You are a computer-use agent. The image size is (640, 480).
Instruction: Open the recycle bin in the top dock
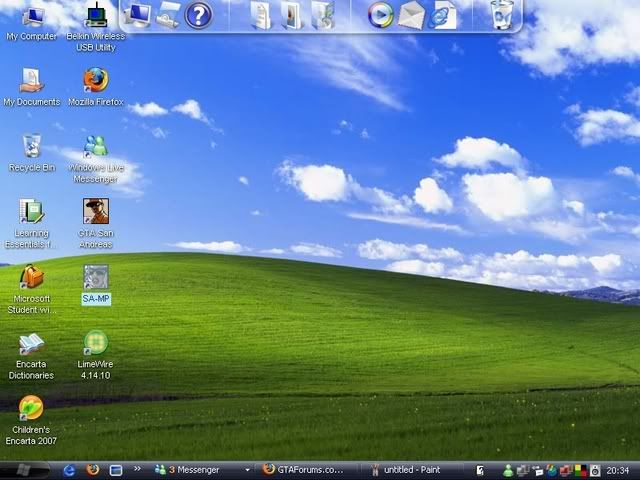coord(502,15)
